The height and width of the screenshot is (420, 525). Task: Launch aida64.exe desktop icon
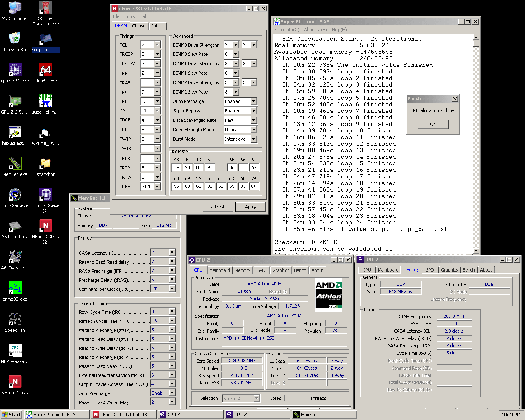coord(46,70)
